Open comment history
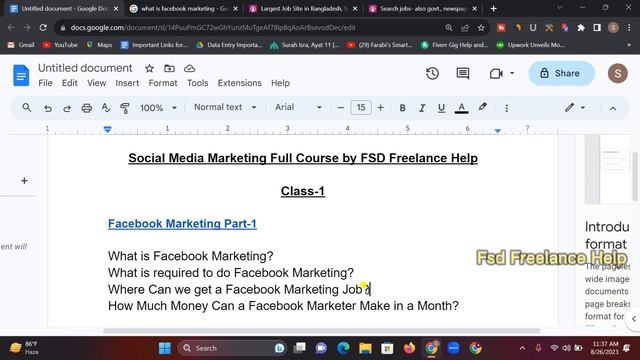Screen dimensions: 640x360 point(463,73)
